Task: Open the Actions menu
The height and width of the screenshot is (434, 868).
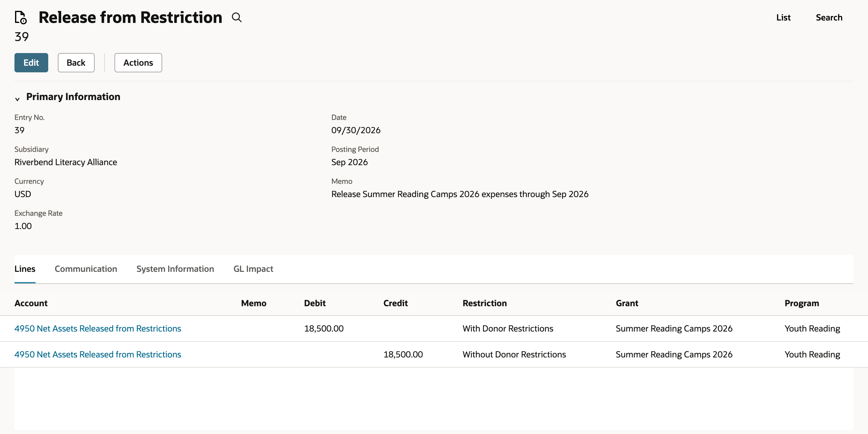Action: click(138, 63)
